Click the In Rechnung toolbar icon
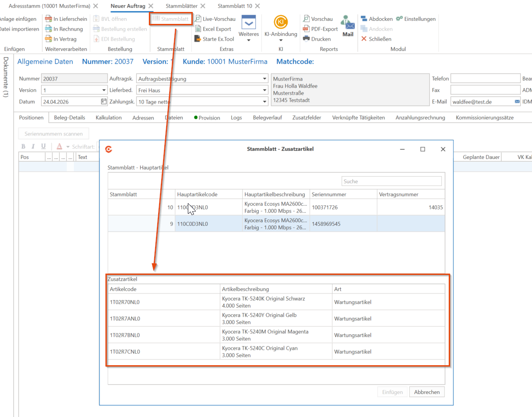 tap(49, 29)
